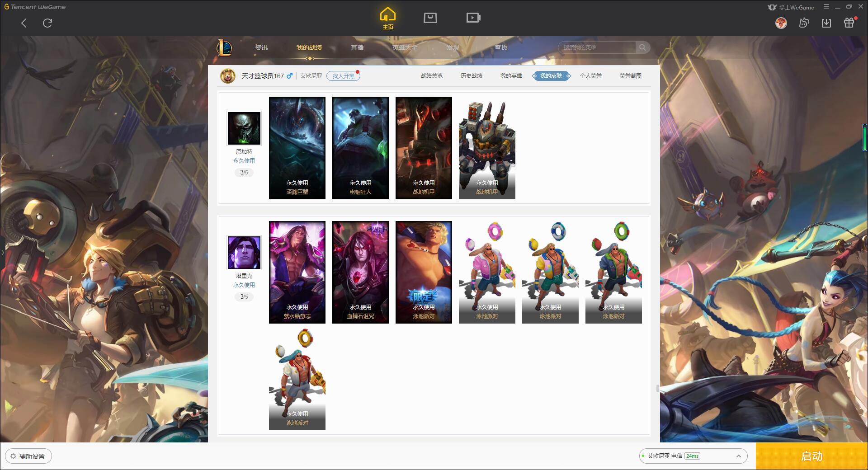Open the white-vest 泳池派对 chroma card

coord(297,379)
